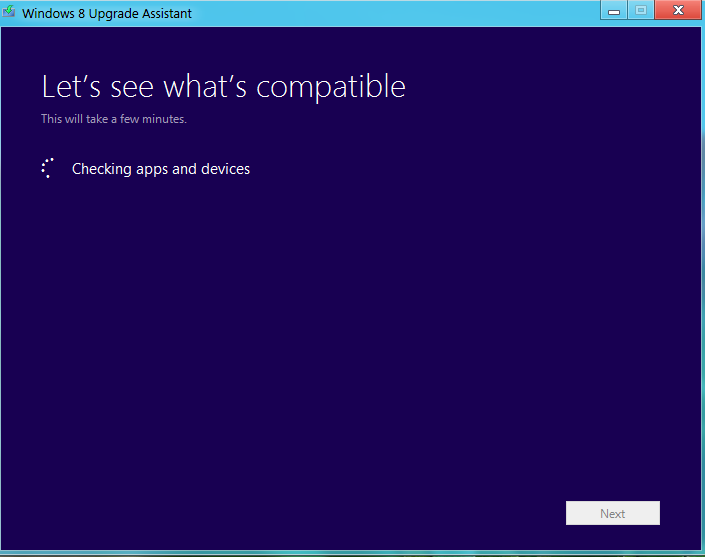
Task: Click the spinning progress indicator
Action: tap(48, 168)
